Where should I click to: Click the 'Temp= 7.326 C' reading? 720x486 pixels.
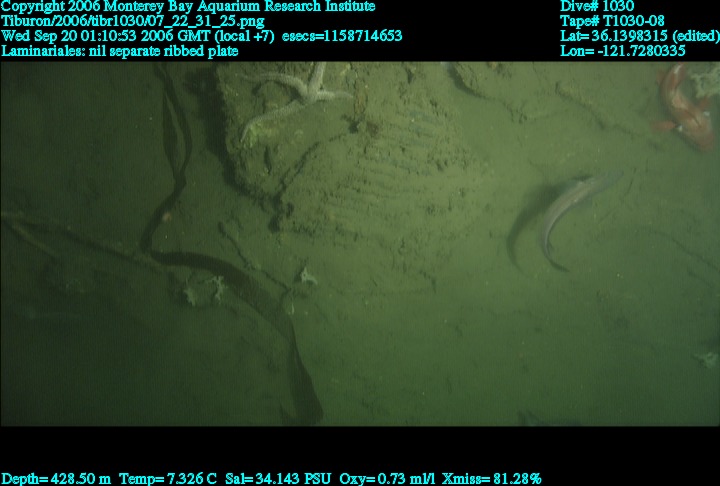pos(168,479)
